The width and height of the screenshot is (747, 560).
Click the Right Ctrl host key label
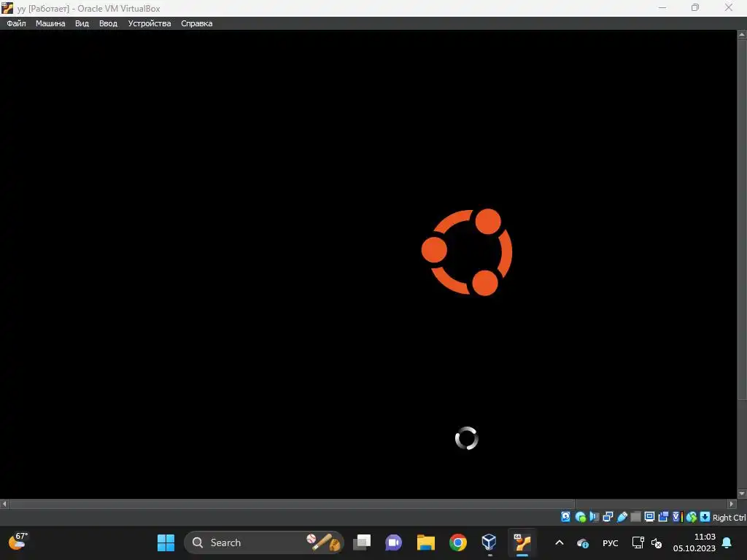point(729,518)
